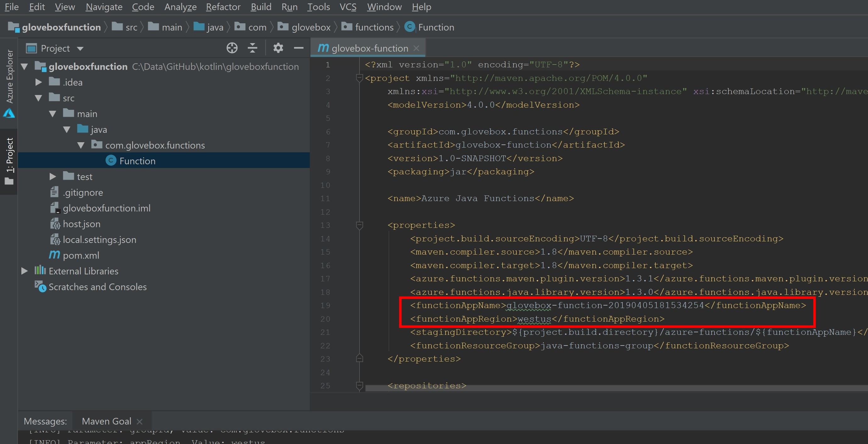The image size is (868, 444).
Task: Open Scratches and Consoles node
Action: pyautogui.click(x=97, y=287)
